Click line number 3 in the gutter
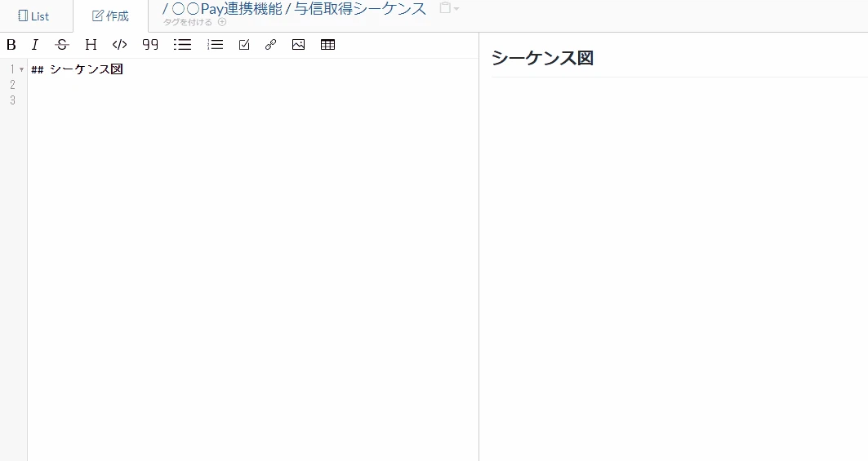The width and height of the screenshot is (868, 461). (x=13, y=100)
